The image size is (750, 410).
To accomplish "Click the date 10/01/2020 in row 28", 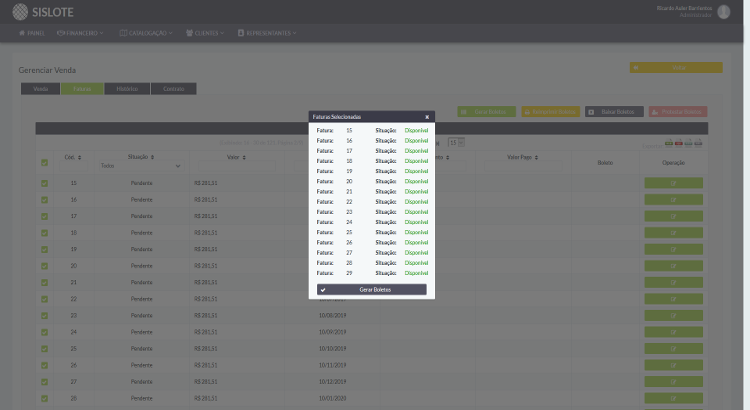I will pos(332,399).
